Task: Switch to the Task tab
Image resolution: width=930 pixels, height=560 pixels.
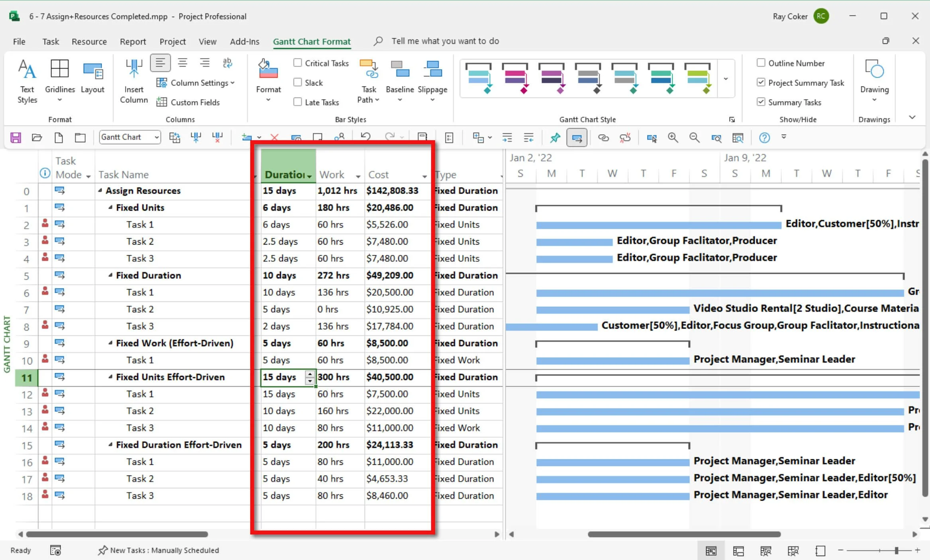Action: [51, 41]
